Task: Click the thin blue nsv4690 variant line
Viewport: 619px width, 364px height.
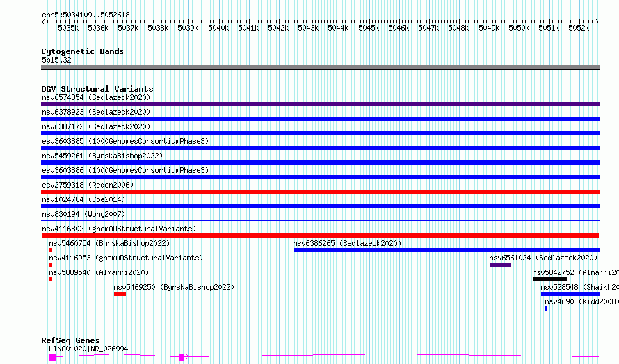Action: [x=572, y=308]
